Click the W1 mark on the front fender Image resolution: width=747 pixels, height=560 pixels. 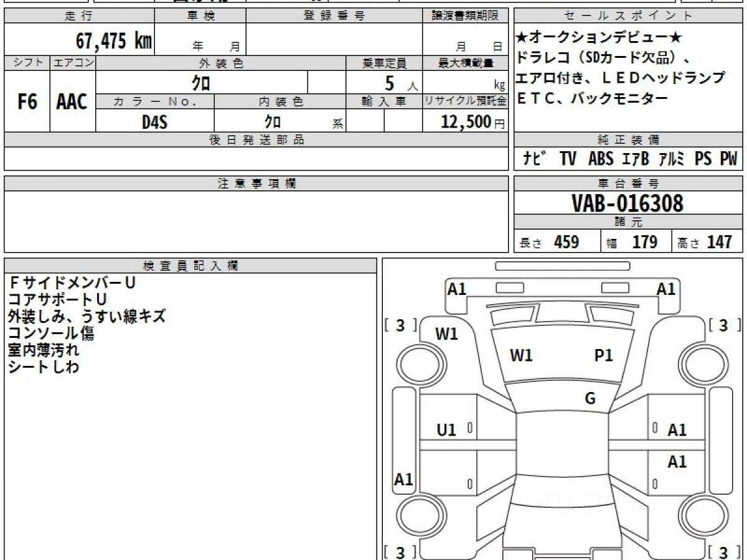pos(446,334)
